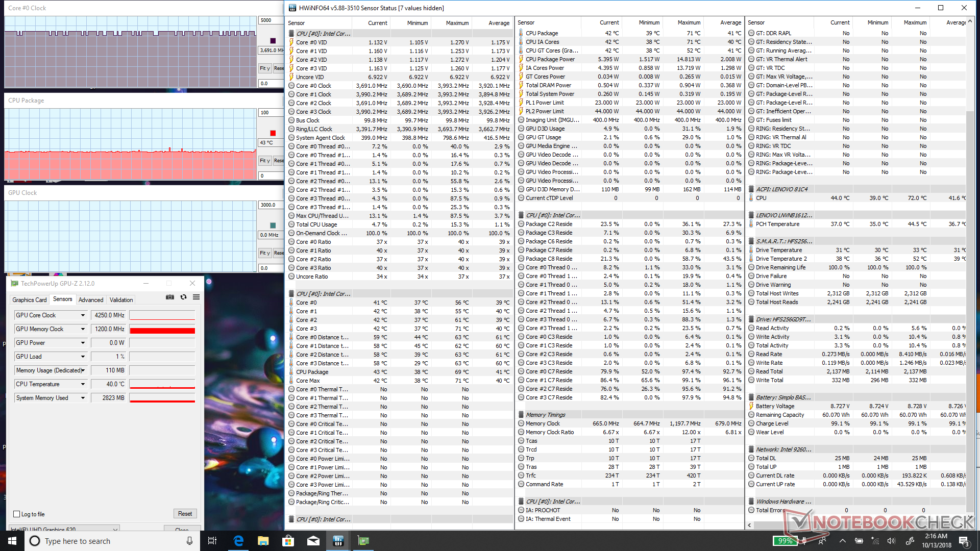Select the Memory Timings section header

629,415
